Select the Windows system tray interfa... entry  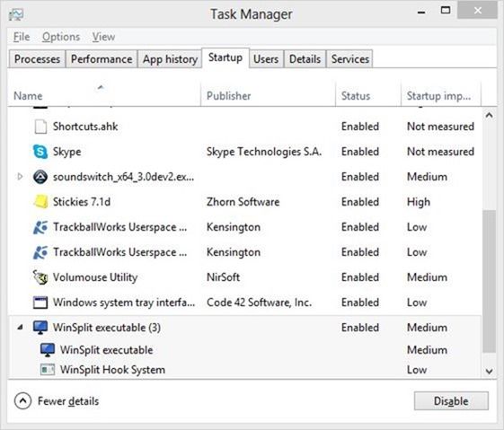124,303
